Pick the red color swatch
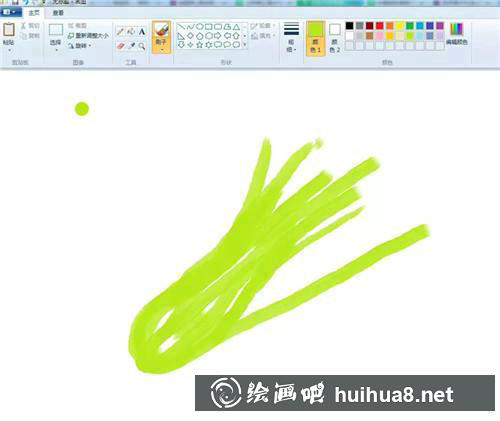 pos(380,26)
